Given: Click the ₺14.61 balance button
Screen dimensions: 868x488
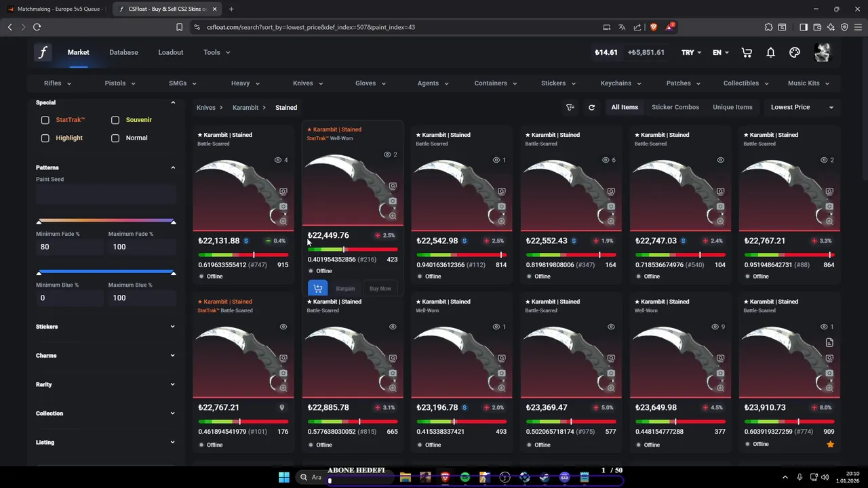Looking at the screenshot, I should tap(606, 52).
